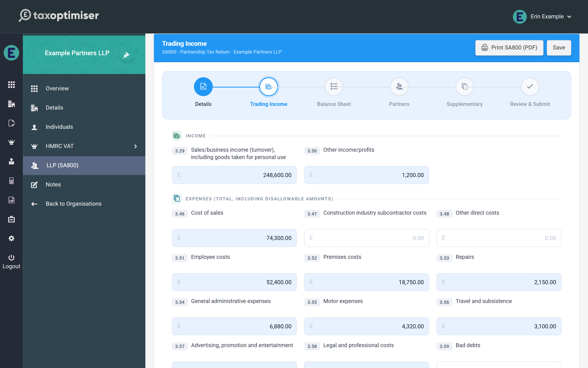Open the person icon in narrow sidebar
The image size is (588, 368).
coord(11,161)
